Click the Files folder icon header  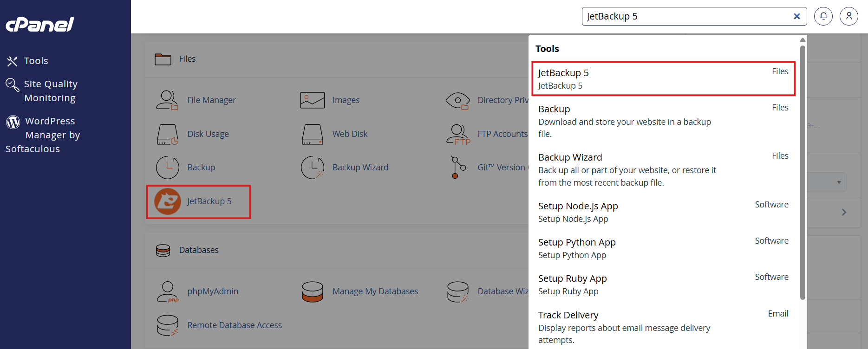pos(163,59)
